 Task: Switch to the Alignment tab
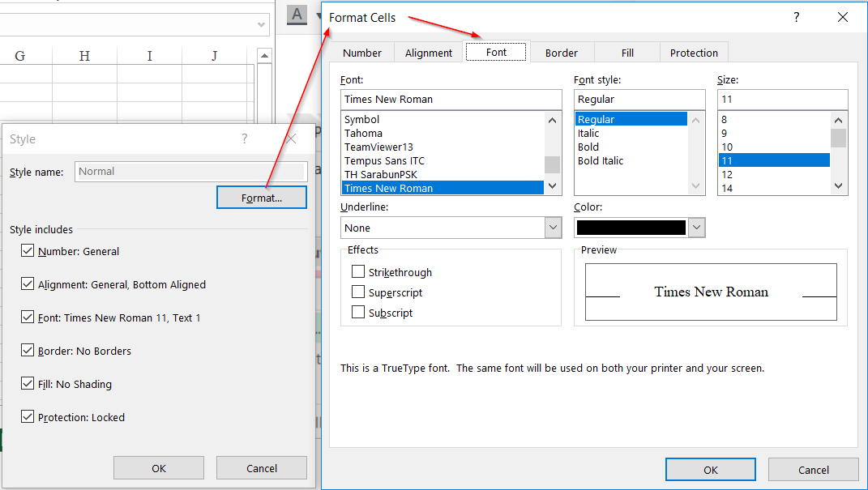tap(429, 53)
